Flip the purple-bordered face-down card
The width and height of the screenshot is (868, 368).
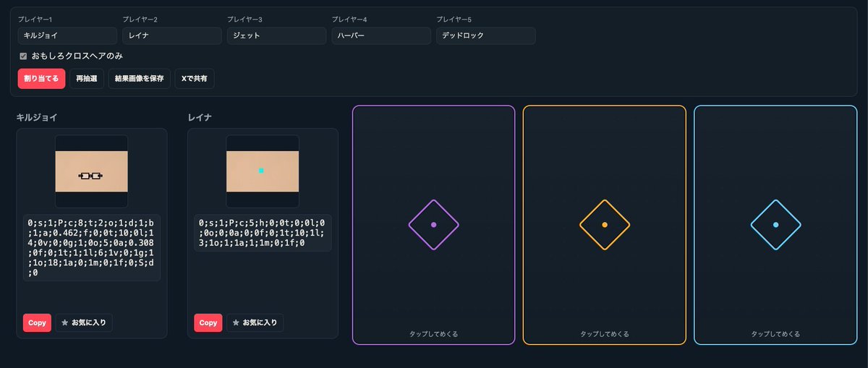433,225
